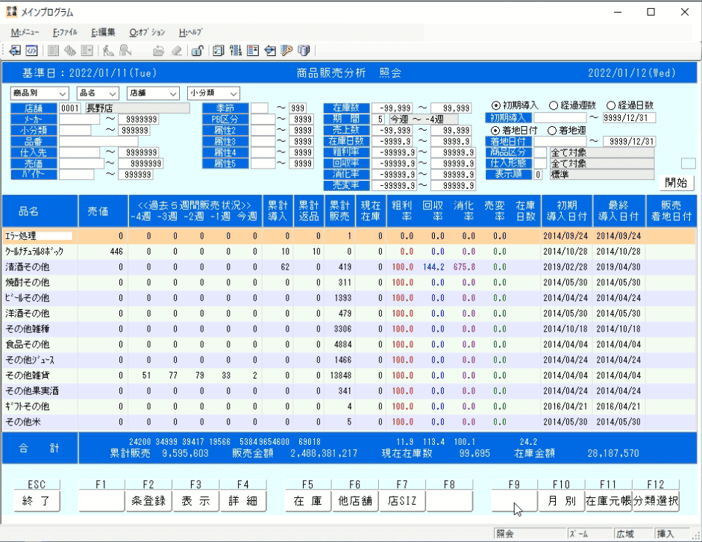The height and width of the screenshot is (542, 702).
Task: Click the eraser icon in the toolbar
Action: 176,51
